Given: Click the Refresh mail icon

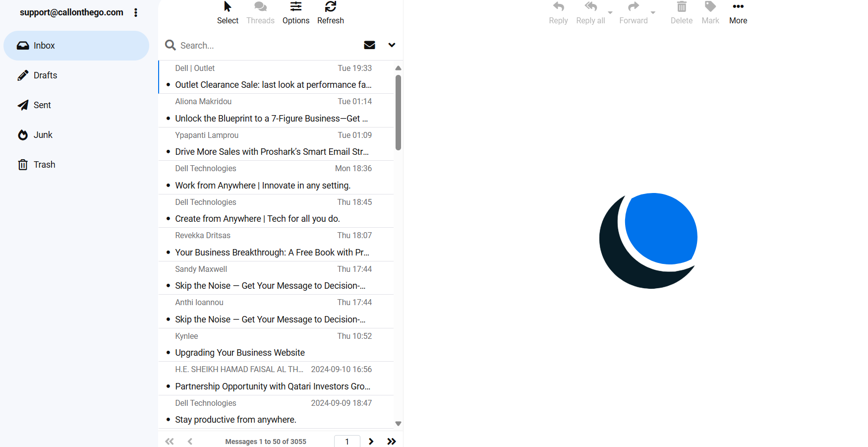Looking at the screenshot, I should [x=330, y=7].
